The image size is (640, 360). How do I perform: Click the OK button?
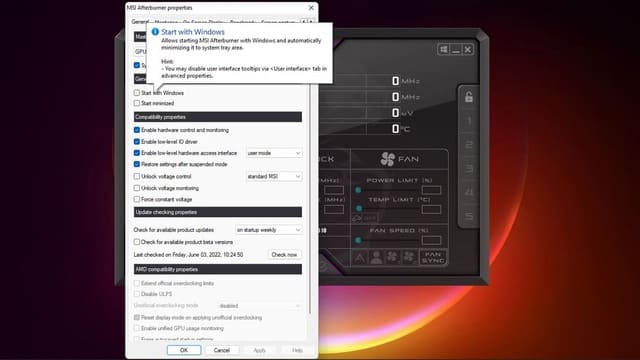[x=184, y=350]
